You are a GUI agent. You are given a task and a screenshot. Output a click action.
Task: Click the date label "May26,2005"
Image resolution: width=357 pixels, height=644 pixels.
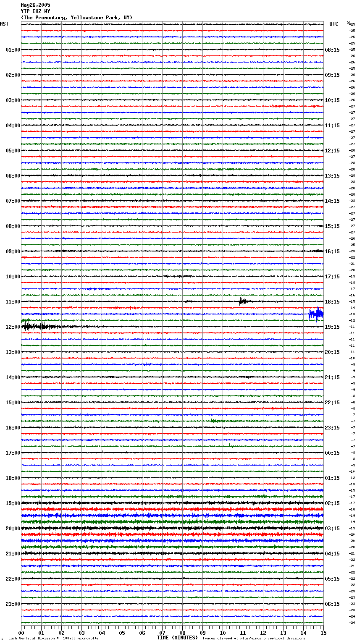(35, 5)
